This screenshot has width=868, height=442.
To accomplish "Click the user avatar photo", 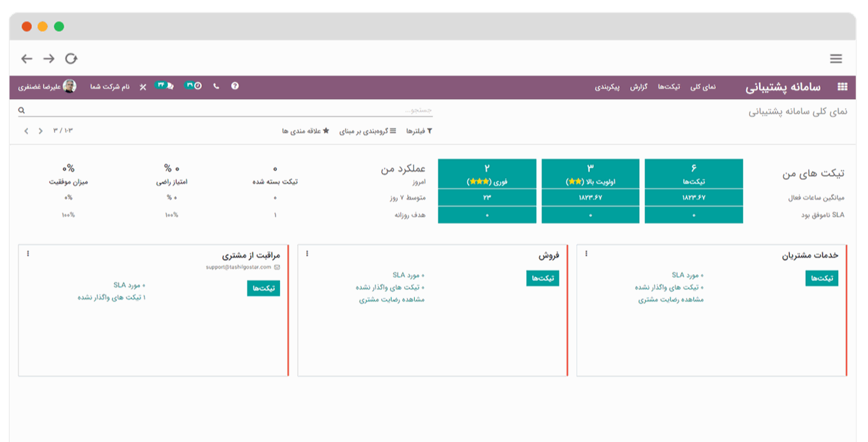I will tap(69, 86).
